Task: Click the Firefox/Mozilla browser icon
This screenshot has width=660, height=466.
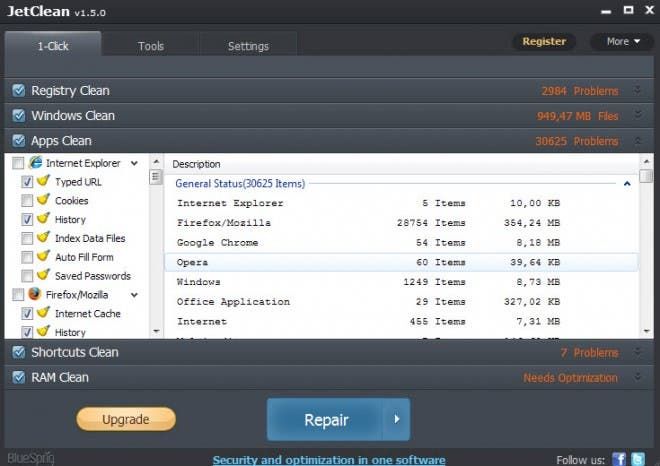Action: (x=35, y=294)
